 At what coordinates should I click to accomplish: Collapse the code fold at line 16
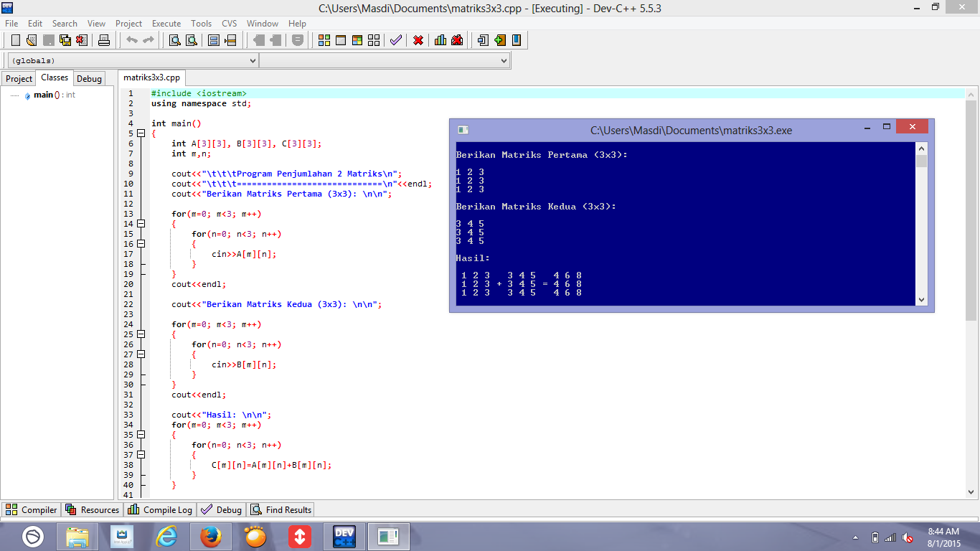click(141, 244)
